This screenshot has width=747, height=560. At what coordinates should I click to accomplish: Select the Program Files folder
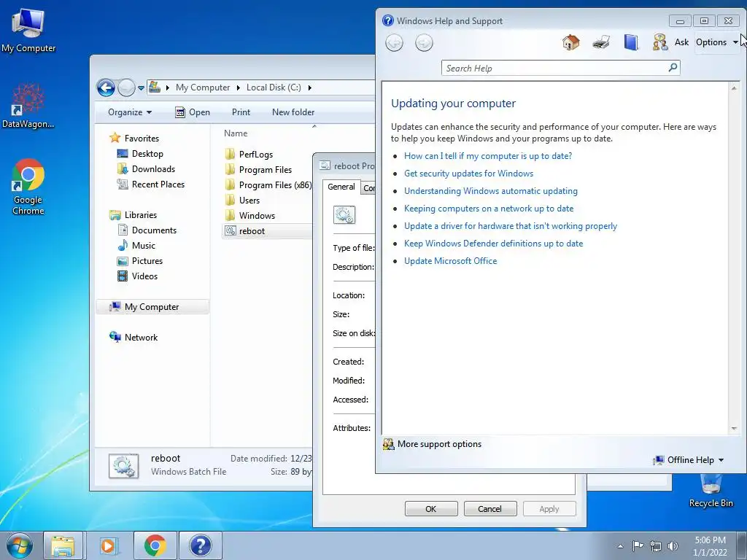click(266, 169)
